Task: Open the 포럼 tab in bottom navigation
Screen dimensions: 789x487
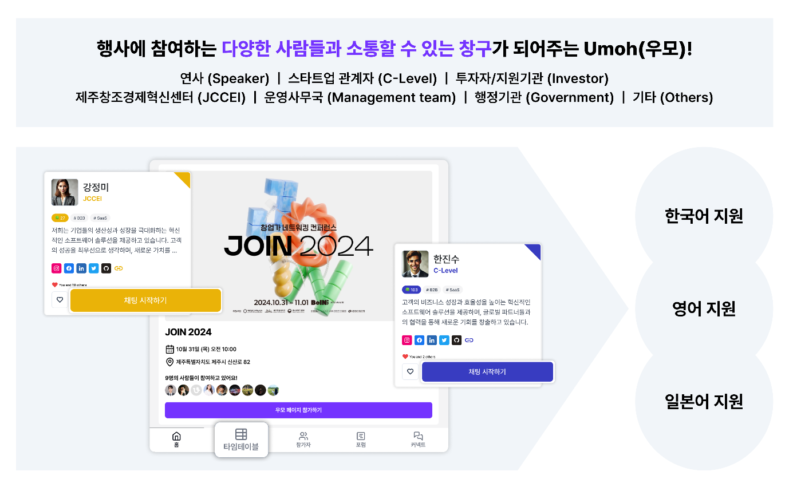Action: (360, 438)
